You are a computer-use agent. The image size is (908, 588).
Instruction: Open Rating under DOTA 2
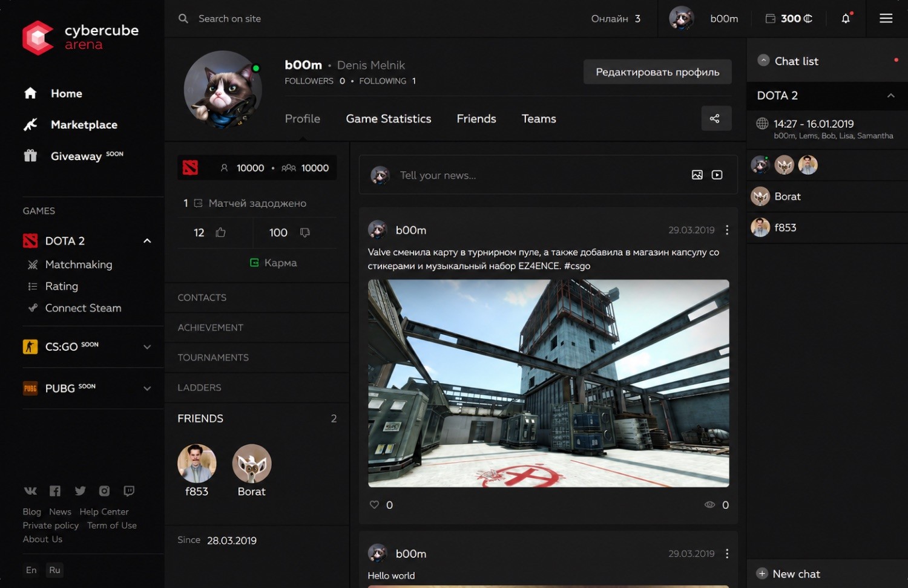click(61, 286)
